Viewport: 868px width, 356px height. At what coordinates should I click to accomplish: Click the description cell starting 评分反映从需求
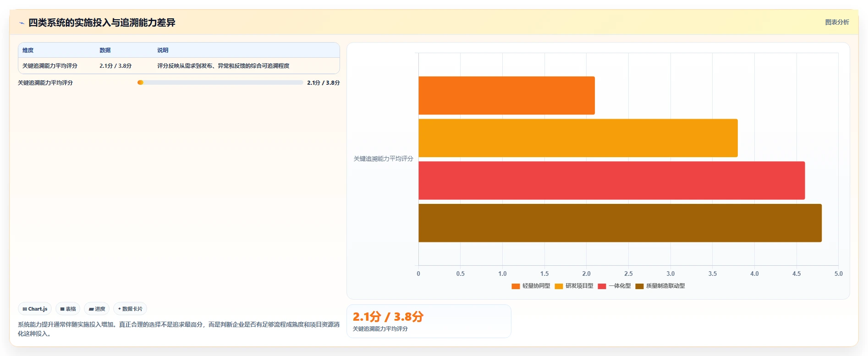point(223,66)
